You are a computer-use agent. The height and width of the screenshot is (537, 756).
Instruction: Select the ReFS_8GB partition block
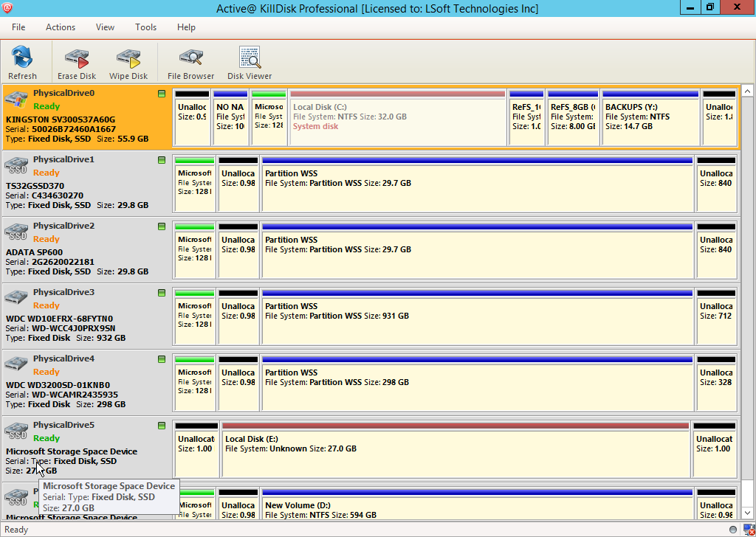[x=573, y=117]
